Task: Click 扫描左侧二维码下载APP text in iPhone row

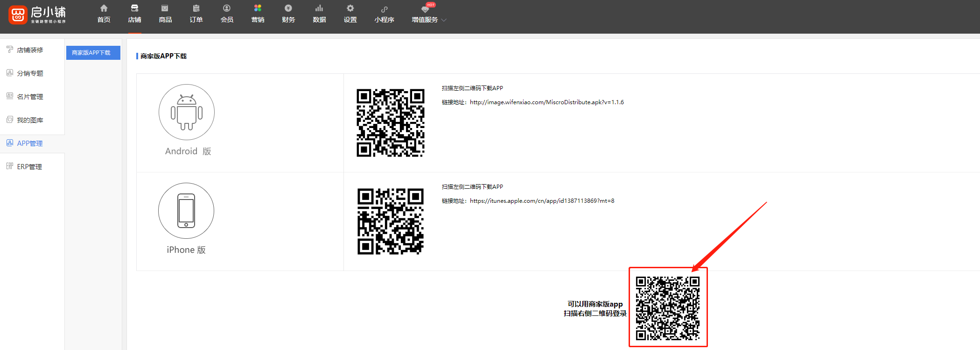Action: (x=472, y=187)
